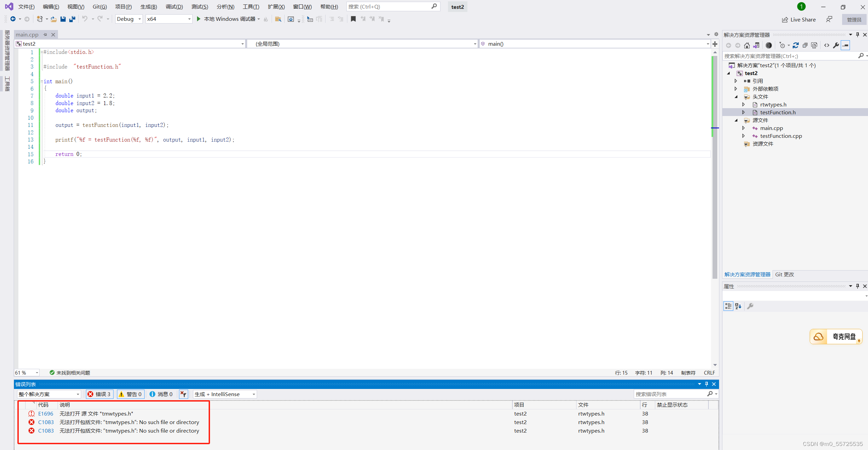Image resolution: width=868 pixels, height=450 pixels.
Task: Expand the testFunction.cpp tree node
Action: coord(744,136)
